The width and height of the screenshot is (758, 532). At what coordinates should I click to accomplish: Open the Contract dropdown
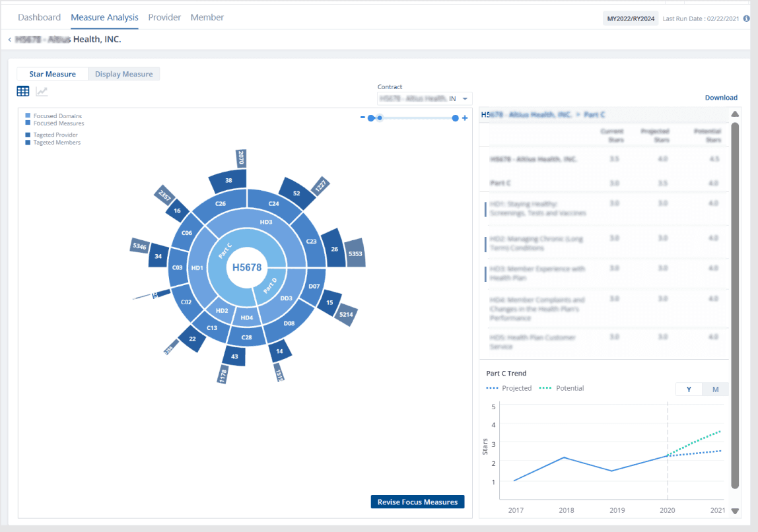(425, 98)
